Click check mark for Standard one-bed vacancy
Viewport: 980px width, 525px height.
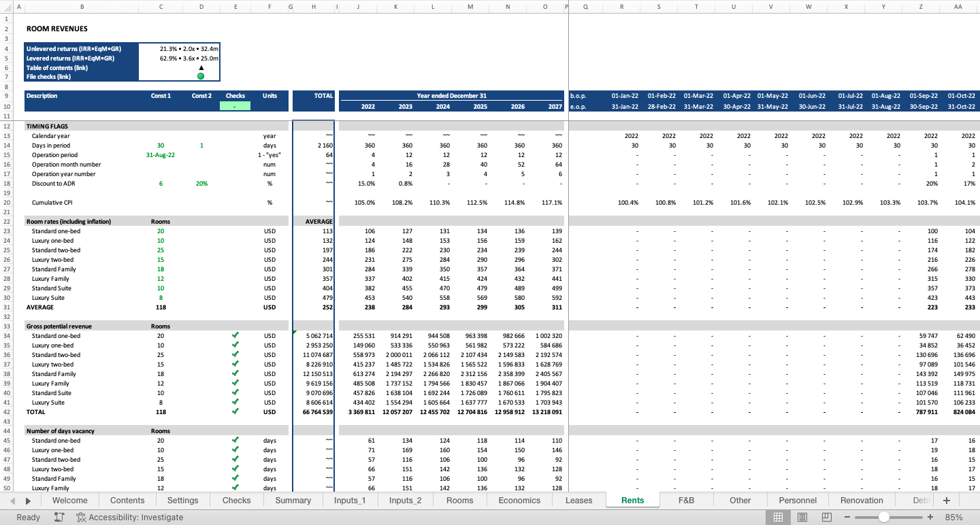click(235, 441)
